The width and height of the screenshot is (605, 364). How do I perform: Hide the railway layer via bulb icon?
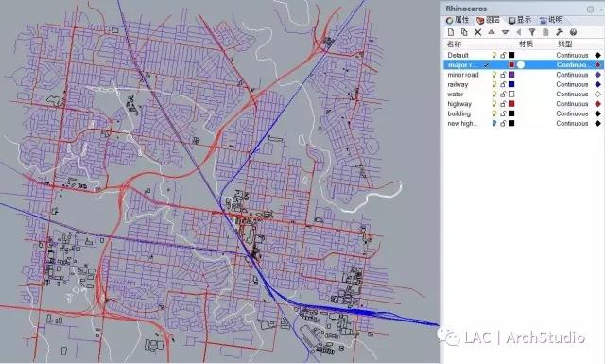coord(494,84)
